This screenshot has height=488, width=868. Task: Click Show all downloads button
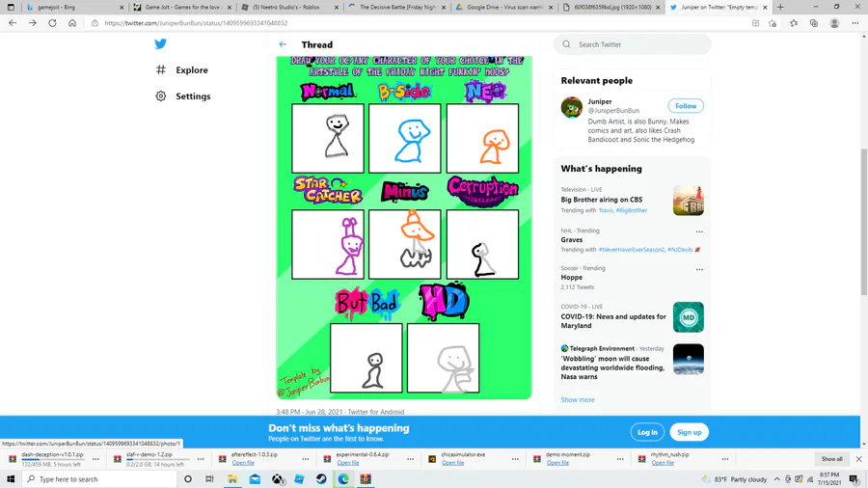point(831,459)
